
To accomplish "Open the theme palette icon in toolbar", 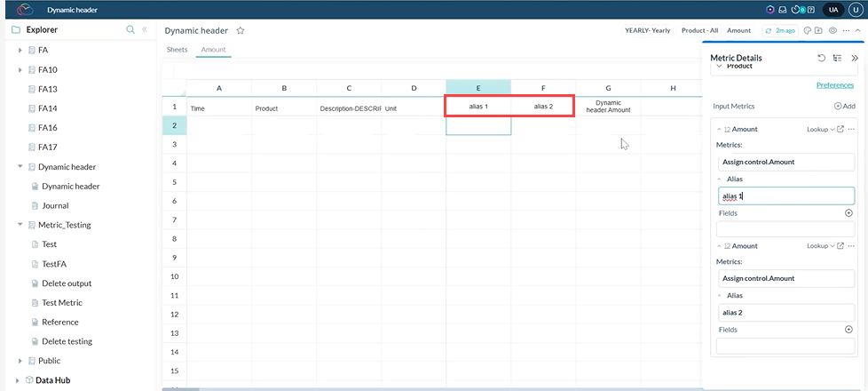I will (x=807, y=30).
